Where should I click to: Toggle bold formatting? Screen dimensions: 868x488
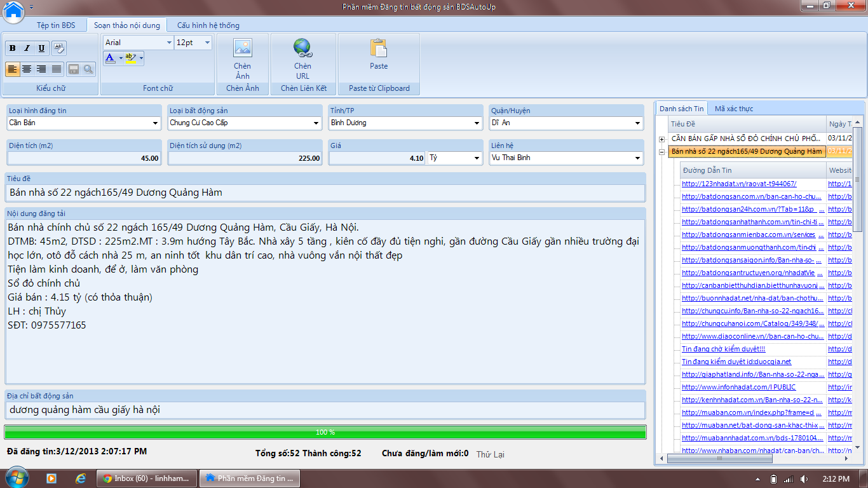pyautogui.click(x=13, y=48)
